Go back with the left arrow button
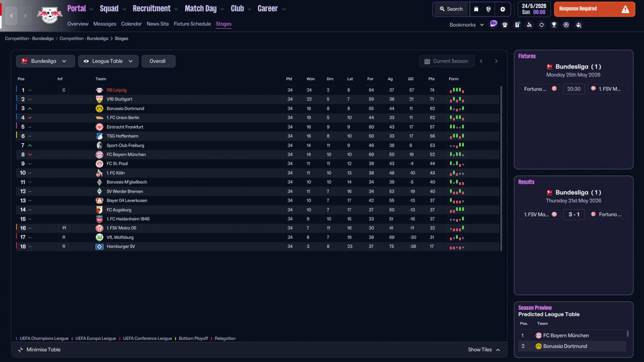The width and height of the screenshot is (644, 362). click(x=12, y=16)
